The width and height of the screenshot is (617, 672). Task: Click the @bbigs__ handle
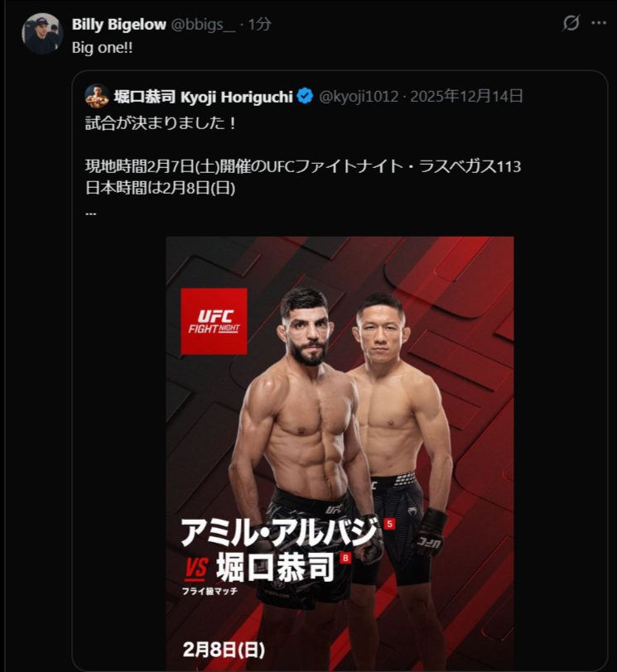point(202,24)
